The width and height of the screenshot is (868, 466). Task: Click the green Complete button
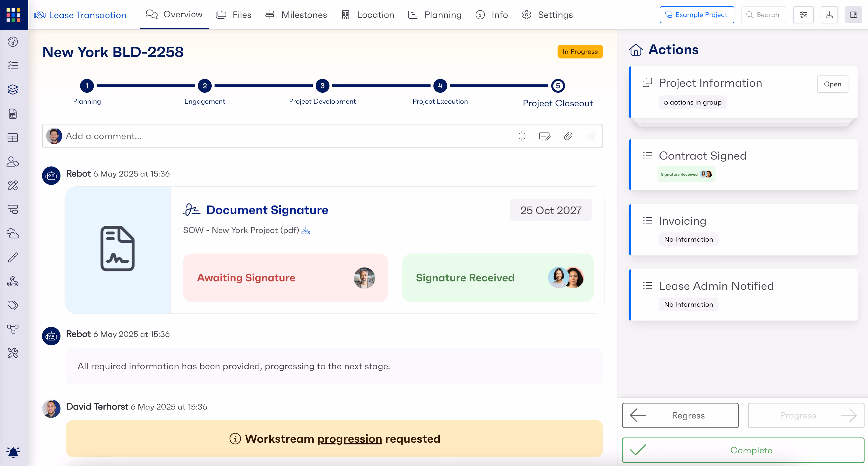point(743,450)
